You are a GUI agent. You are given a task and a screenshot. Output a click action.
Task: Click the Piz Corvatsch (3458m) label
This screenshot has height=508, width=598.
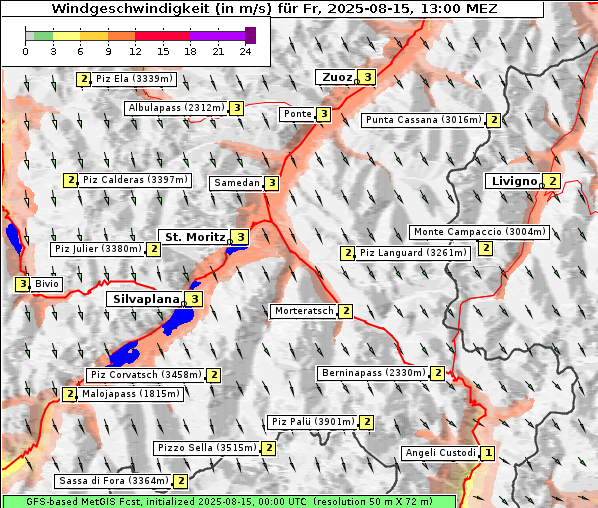146,375
